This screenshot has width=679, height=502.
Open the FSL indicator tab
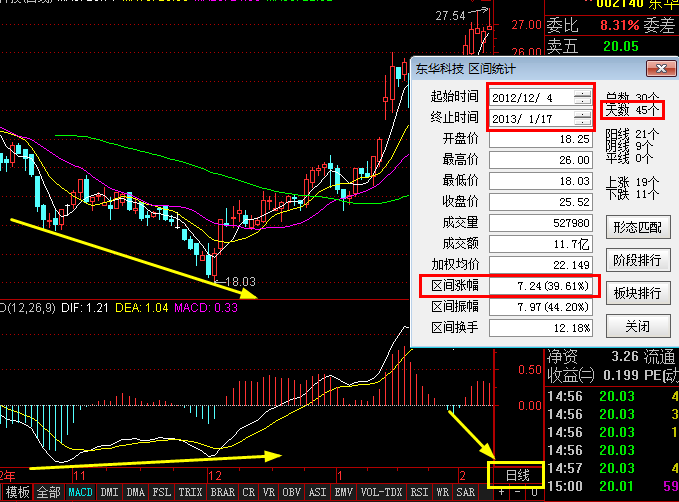(162, 492)
